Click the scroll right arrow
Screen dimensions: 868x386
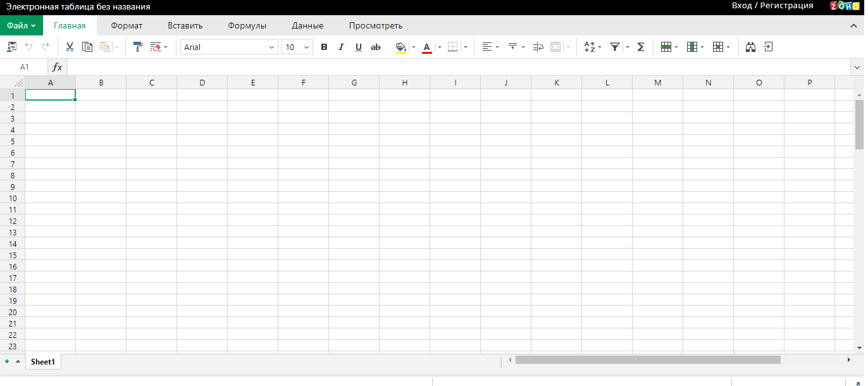(x=849, y=359)
